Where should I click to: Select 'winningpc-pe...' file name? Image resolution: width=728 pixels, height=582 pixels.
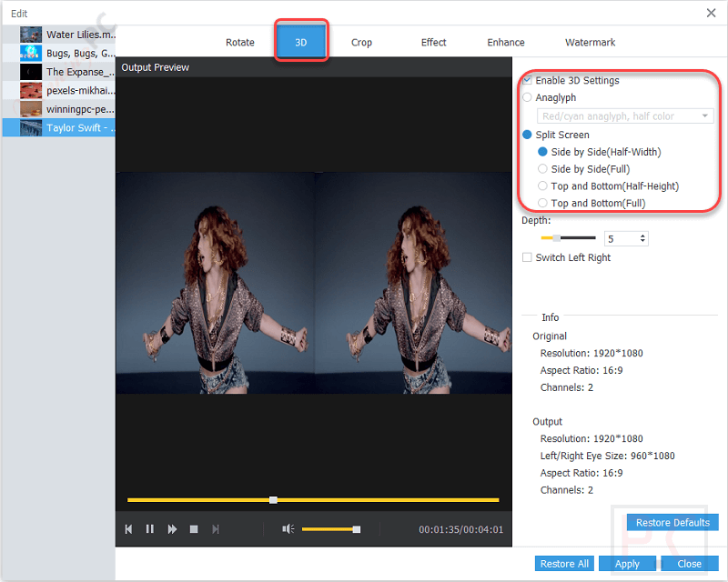tap(80, 109)
